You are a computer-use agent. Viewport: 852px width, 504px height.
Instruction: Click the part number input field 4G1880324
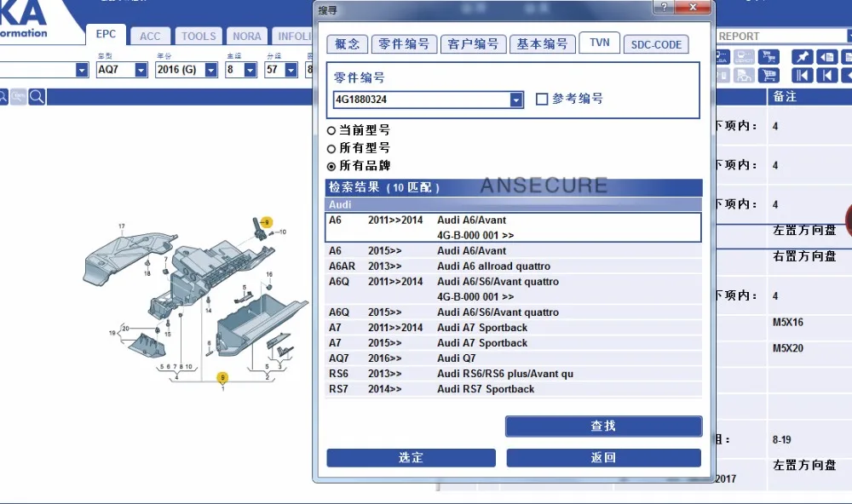pos(422,100)
